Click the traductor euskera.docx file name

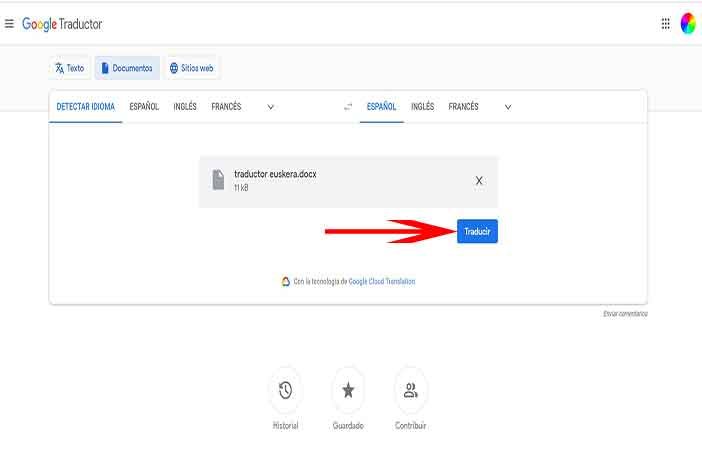click(x=275, y=174)
